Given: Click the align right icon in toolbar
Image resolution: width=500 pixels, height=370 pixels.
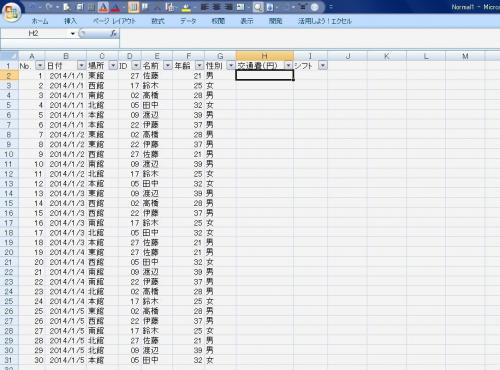Looking at the screenshot, I should point(229,7).
